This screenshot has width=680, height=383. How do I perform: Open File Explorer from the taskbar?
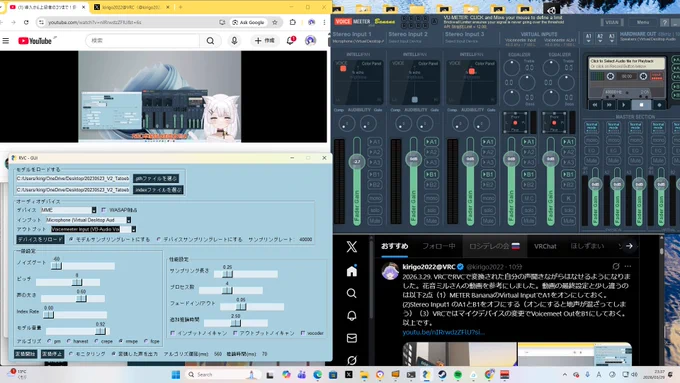[x=364, y=374]
